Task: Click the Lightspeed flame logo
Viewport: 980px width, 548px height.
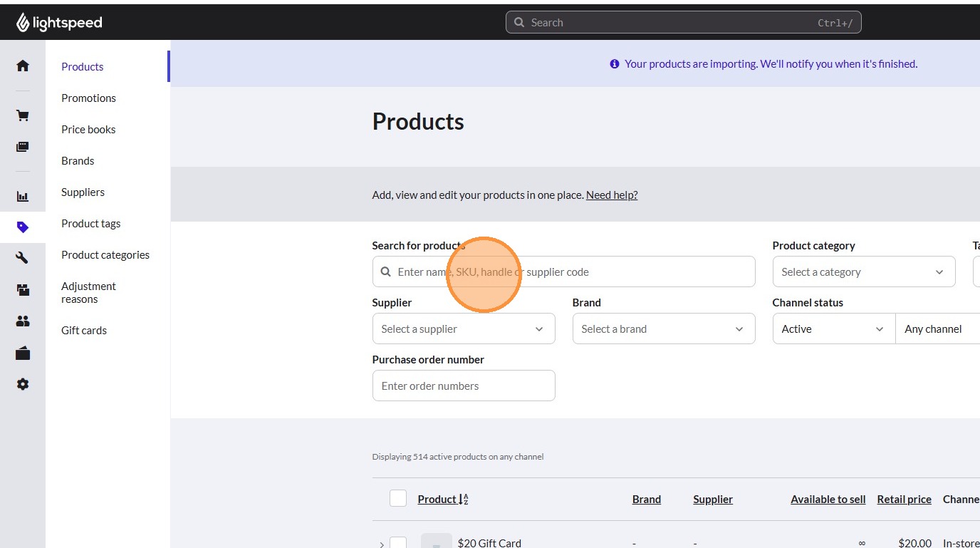Action: point(23,23)
